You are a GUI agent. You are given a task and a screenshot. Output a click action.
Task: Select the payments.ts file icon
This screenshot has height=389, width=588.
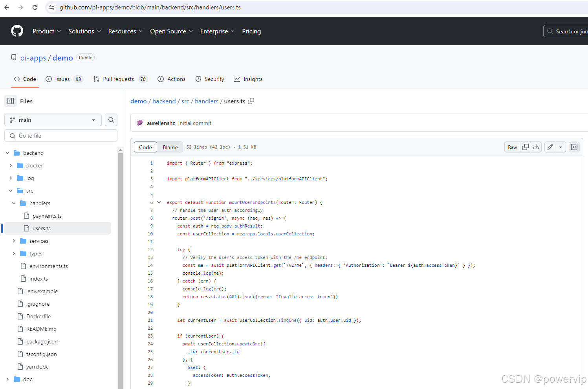[x=27, y=216]
